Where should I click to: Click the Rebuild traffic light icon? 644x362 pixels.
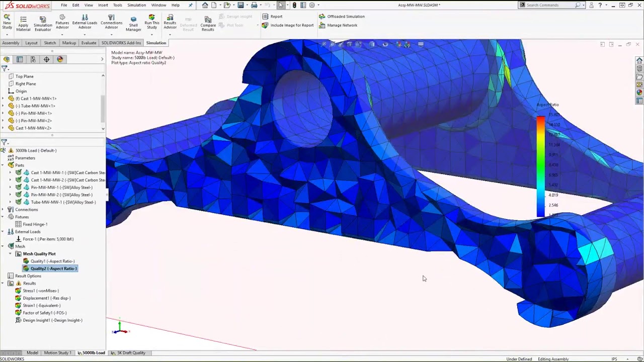click(x=294, y=5)
